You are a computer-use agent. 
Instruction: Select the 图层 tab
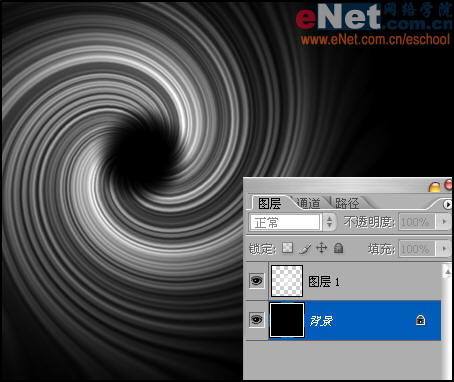pyautogui.click(x=269, y=203)
